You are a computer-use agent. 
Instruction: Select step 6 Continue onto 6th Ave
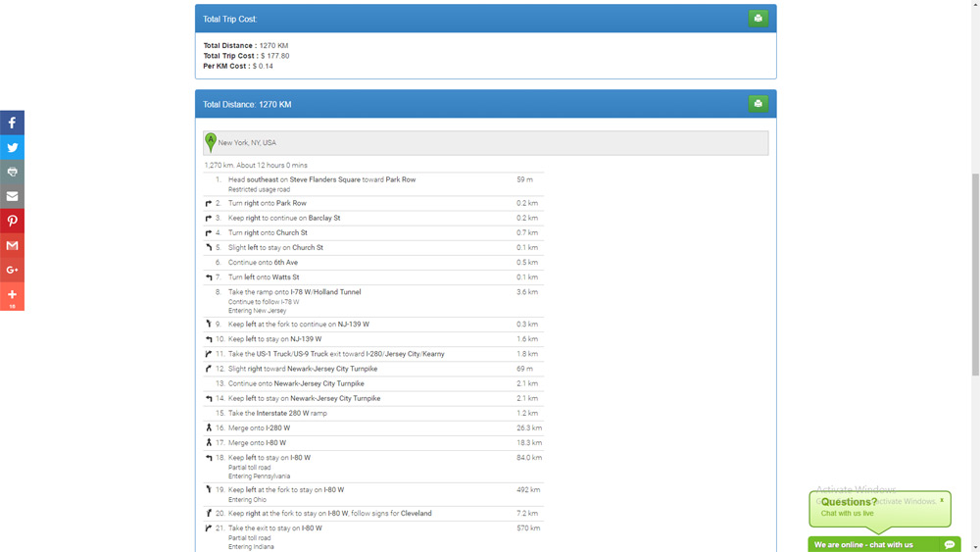coord(373,263)
